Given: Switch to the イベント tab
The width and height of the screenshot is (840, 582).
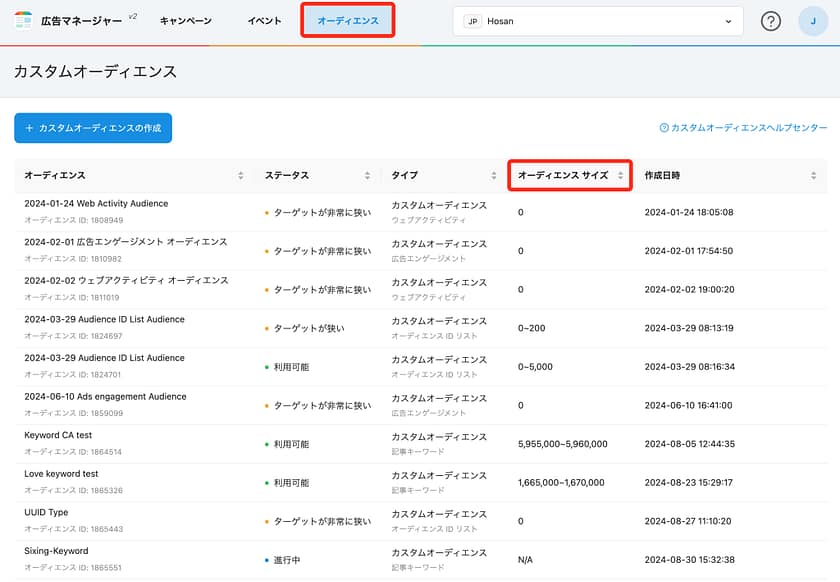Looking at the screenshot, I should point(264,21).
